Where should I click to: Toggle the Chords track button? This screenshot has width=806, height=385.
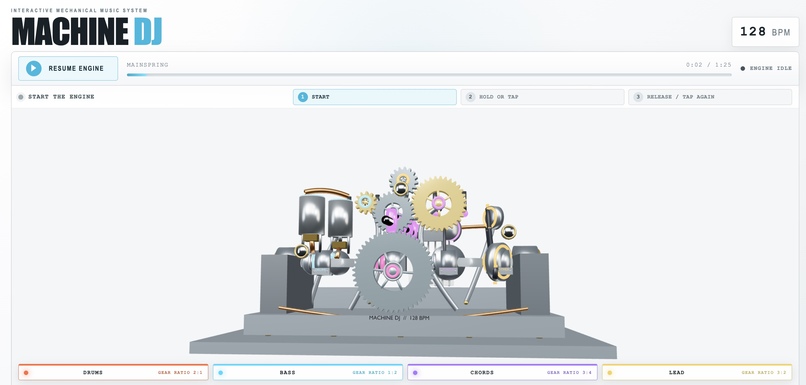(502, 372)
